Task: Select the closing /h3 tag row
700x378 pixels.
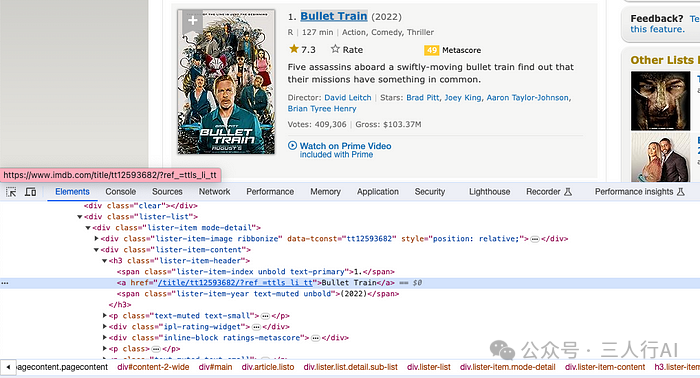Action: (x=120, y=305)
